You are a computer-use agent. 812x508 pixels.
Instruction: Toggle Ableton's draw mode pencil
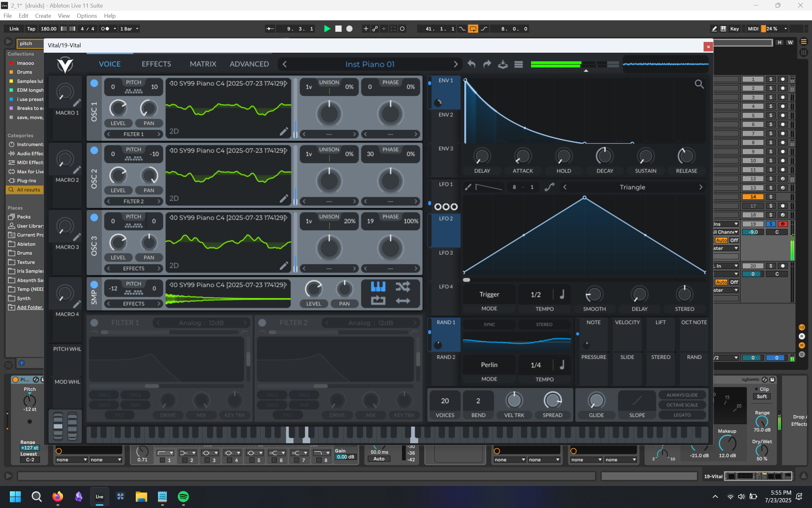click(714, 29)
